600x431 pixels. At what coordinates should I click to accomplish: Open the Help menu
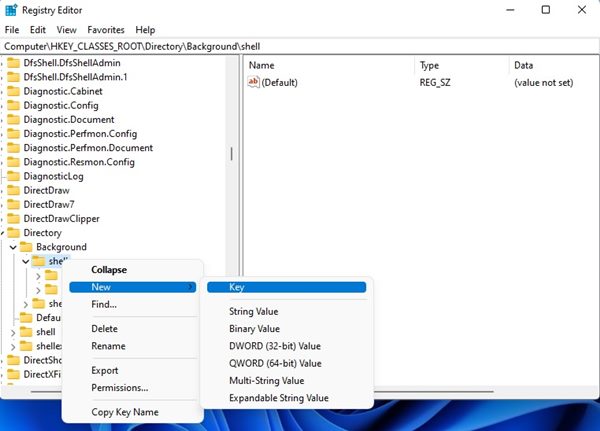coord(145,30)
